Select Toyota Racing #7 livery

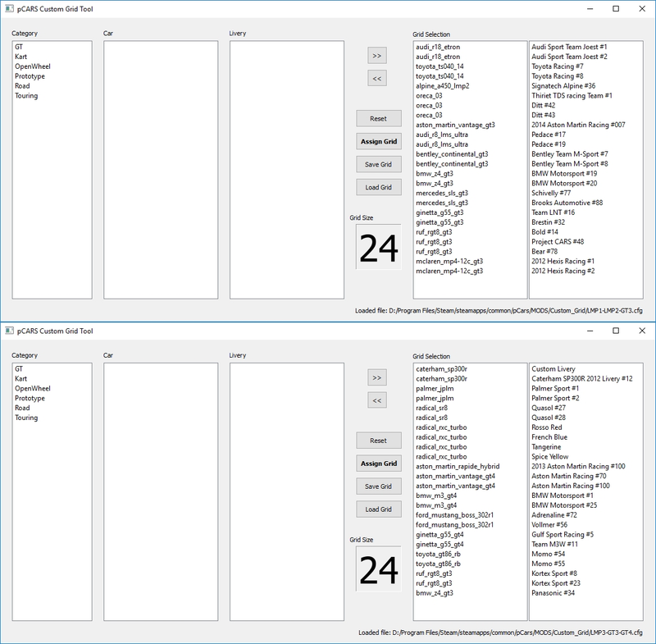coord(558,66)
